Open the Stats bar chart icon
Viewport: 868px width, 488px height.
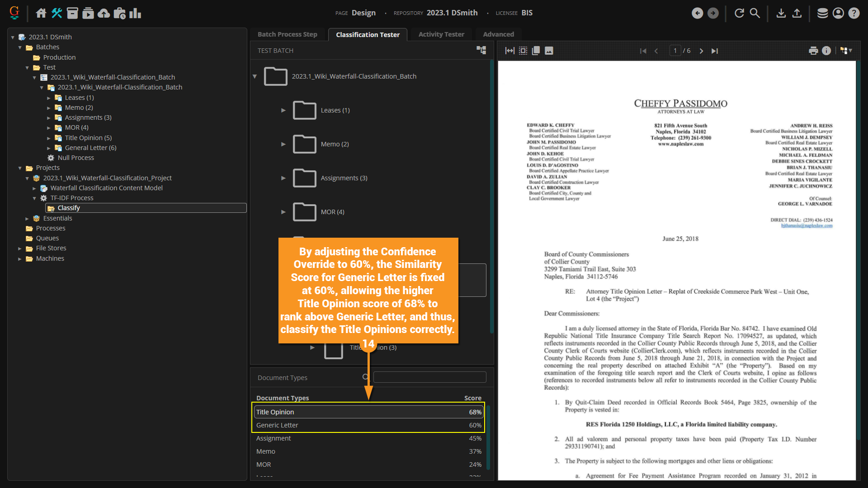click(135, 13)
